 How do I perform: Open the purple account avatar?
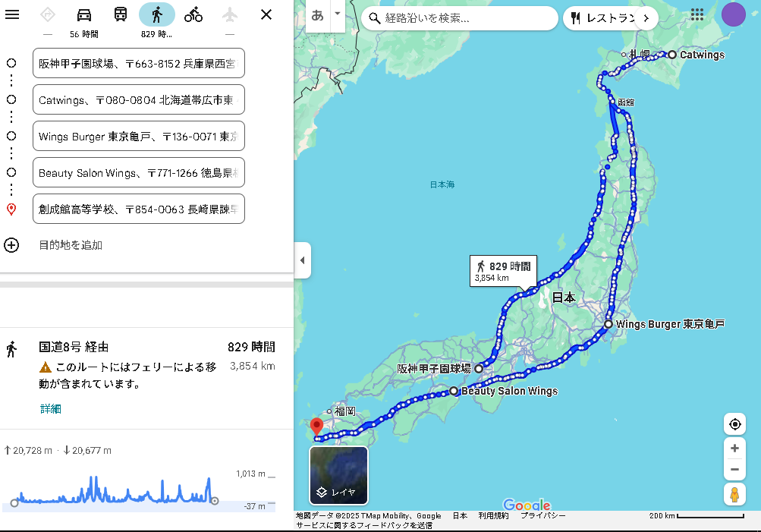pos(734,14)
